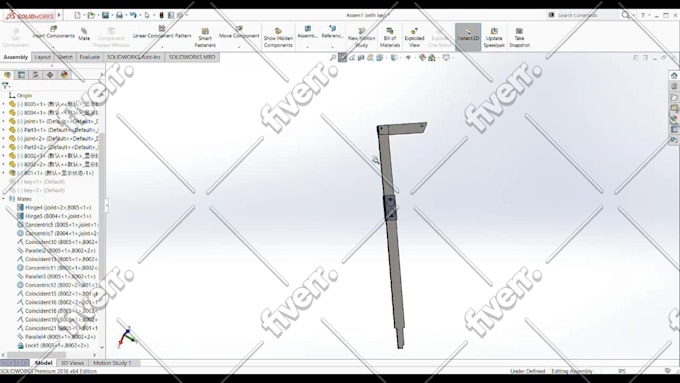Select the Parallel4 mate
Image resolution: width=680 pixels, height=383 pixels.
[56, 337]
